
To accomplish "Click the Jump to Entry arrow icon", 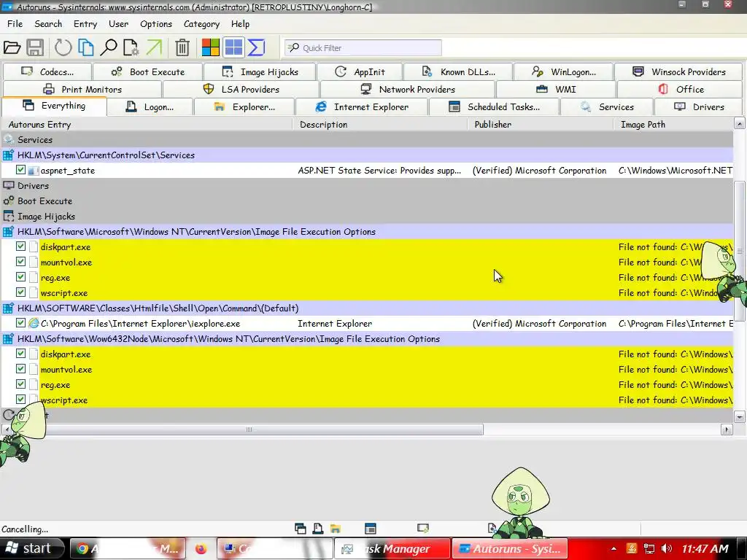I will click(x=155, y=47).
